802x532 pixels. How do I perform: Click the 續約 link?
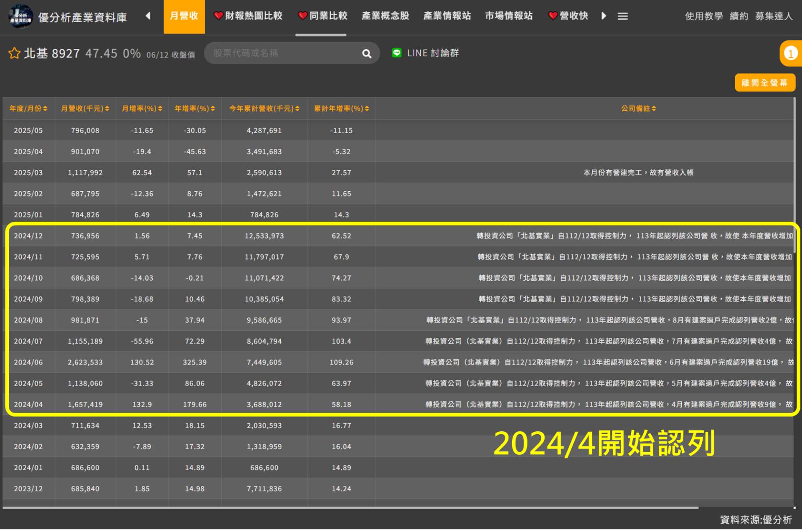pos(739,16)
